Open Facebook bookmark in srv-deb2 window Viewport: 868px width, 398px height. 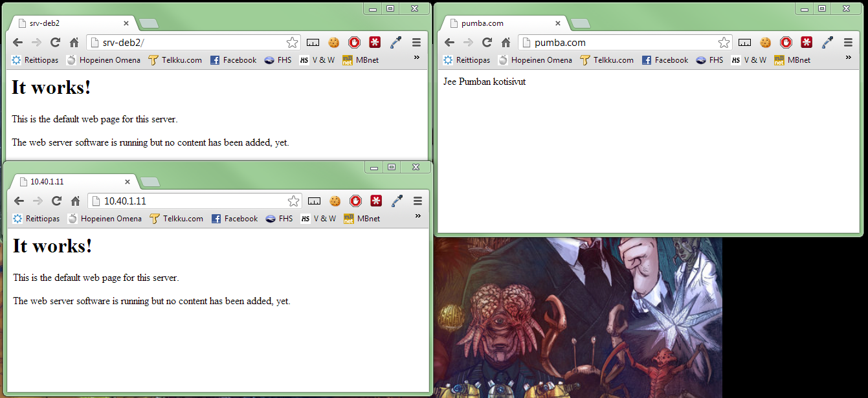point(233,60)
